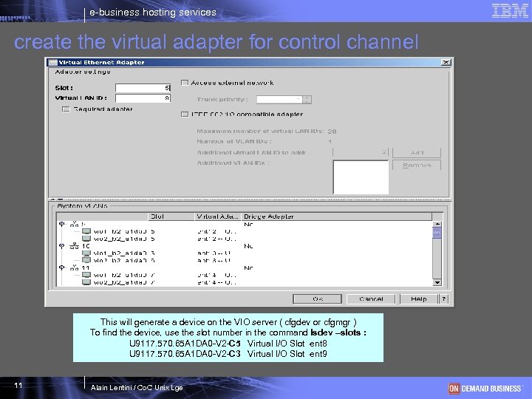This screenshot has width=532, height=399.
Task: Click the Additional VLAN IDs list box
Action: 361,177
